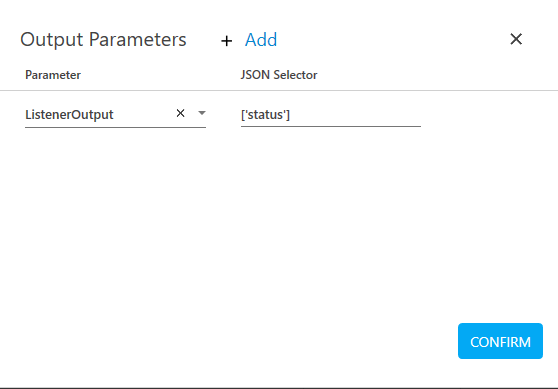Show parameter options via the small triangle
This screenshot has height=389, width=558.
point(202,113)
